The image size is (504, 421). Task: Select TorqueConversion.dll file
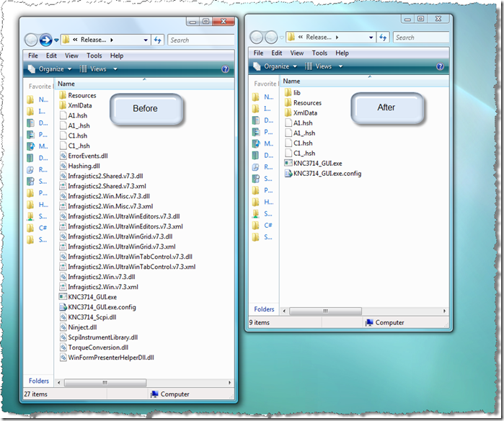point(94,347)
